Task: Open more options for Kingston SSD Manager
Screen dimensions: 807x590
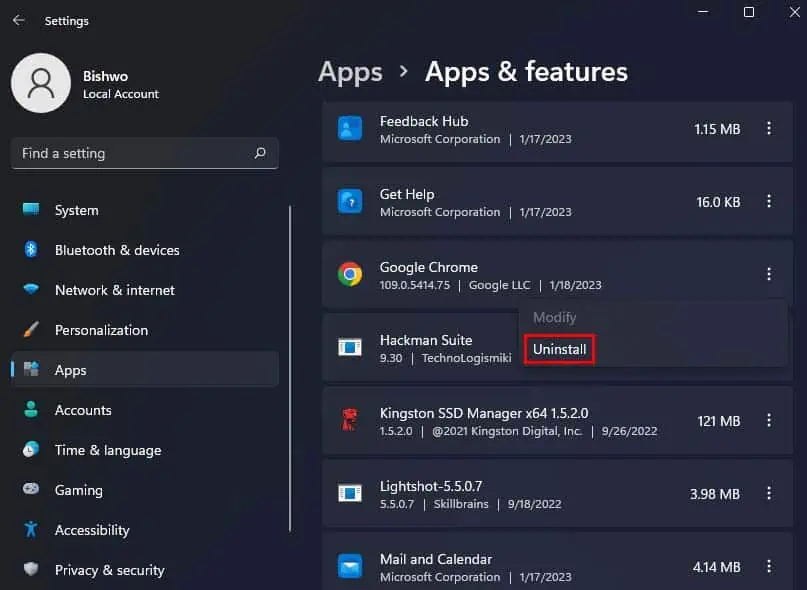Action: 769,420
